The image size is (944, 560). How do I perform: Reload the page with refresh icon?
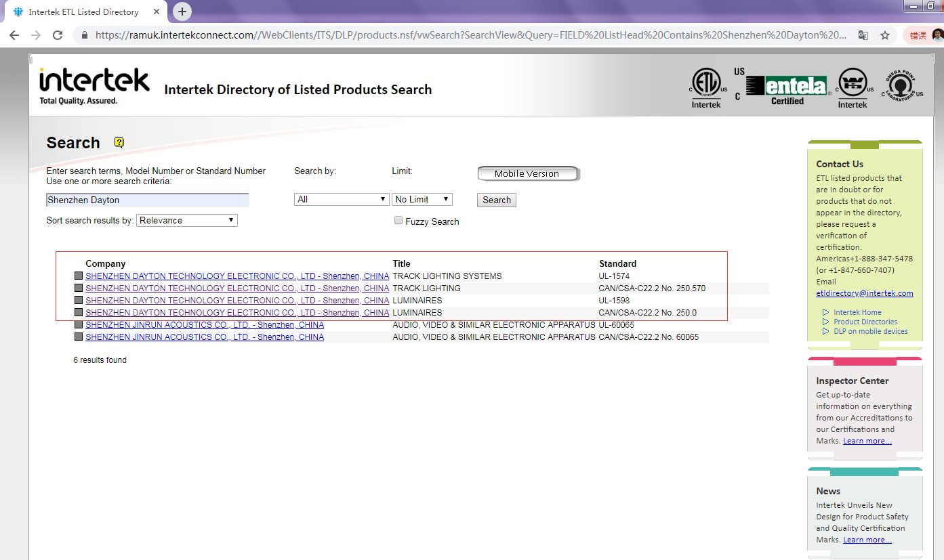[x=58, y=35]
